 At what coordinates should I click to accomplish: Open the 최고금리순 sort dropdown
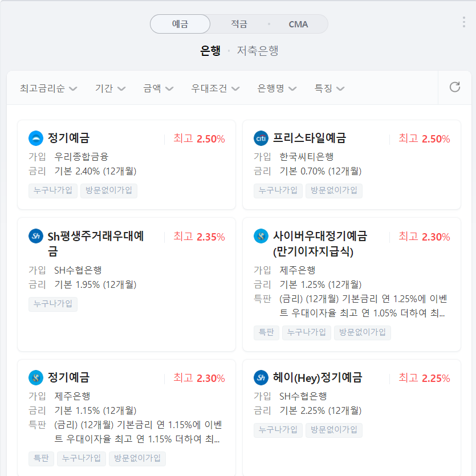pyautogui.click(x=48, y=88)
